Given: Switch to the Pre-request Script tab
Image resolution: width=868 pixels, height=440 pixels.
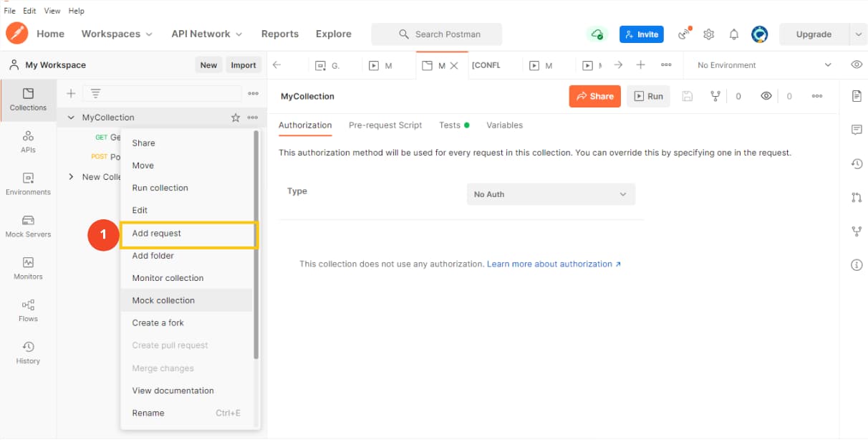Looking at the screenshot, I should pyautogui.click(x=385, y=125).
